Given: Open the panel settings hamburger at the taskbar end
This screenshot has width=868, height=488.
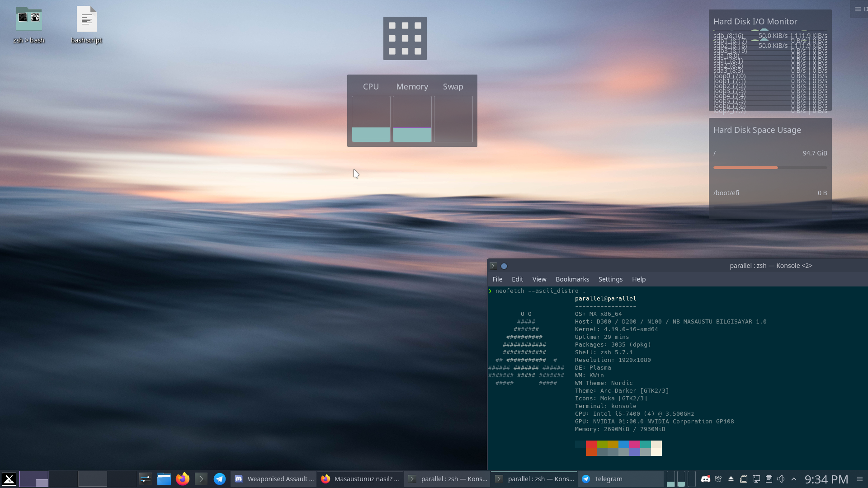Looking at the screenshot, I should [x=860, y=479].
